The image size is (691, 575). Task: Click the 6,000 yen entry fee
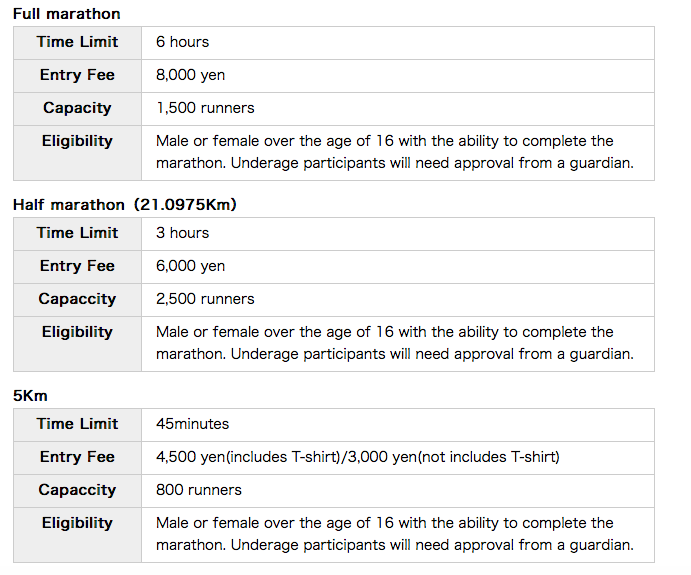190,266
